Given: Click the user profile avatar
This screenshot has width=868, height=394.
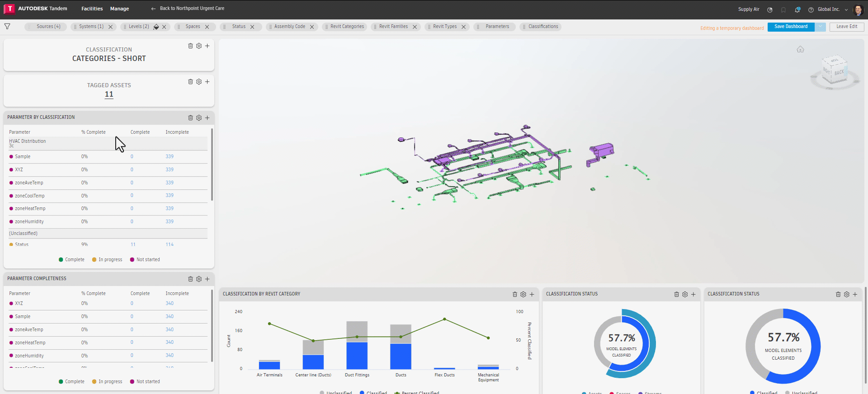Looking at the screenshot, I should coord(858,9).
